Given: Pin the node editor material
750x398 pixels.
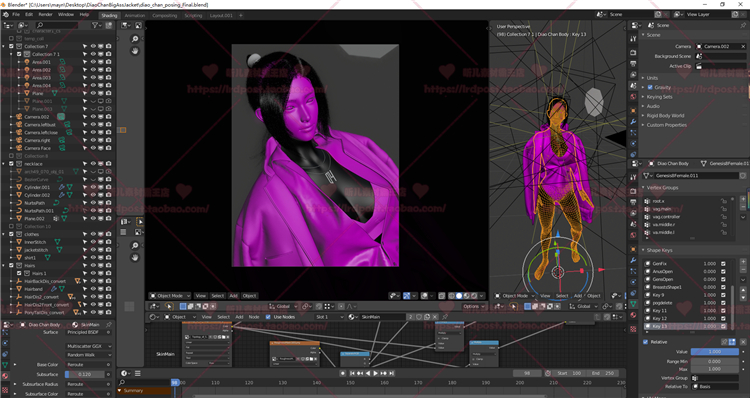Looking at the screenshot, I should click(x=445, y=317).
